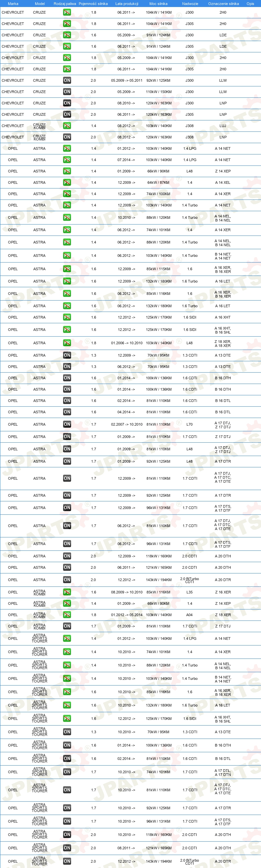
Task: Click the Oznaczenie silnika column header
Action: (x=224, y=4)
